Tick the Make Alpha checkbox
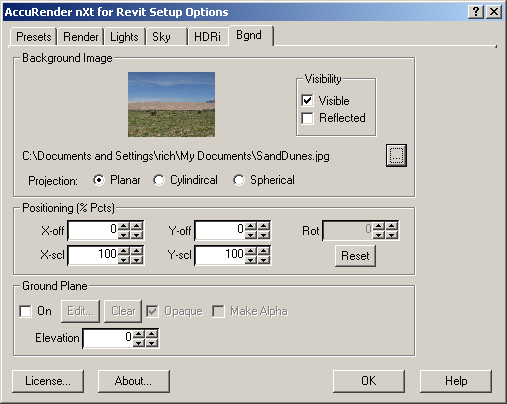The height and width of the screenshot is (404, 507). coord(218,311)
